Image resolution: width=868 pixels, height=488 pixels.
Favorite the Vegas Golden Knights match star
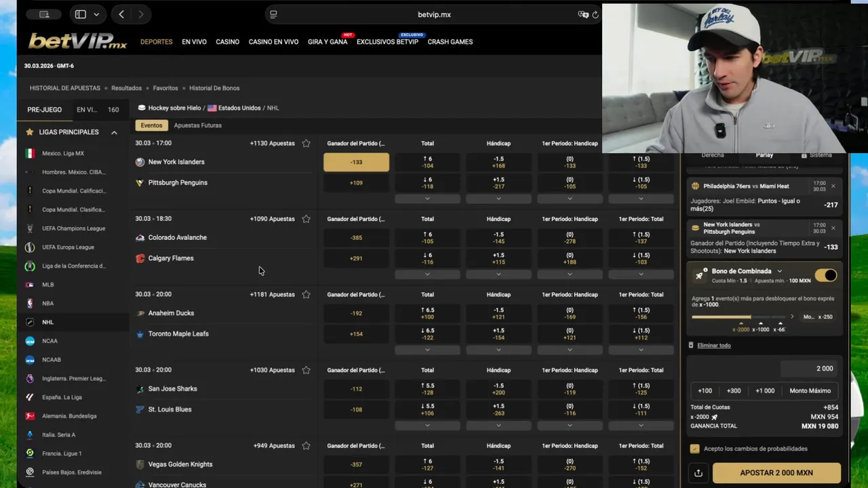(x=306, y=445)
